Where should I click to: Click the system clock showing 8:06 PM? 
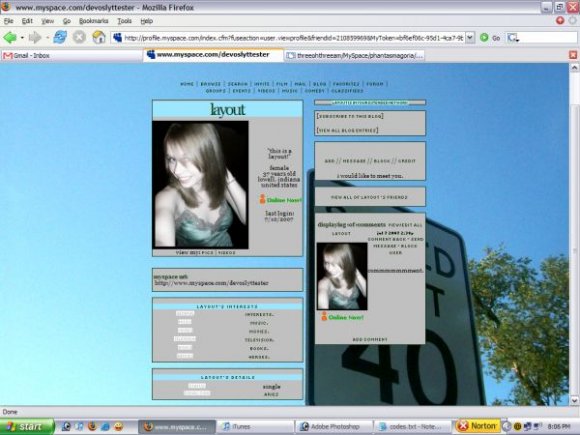(x=559, y=426)
